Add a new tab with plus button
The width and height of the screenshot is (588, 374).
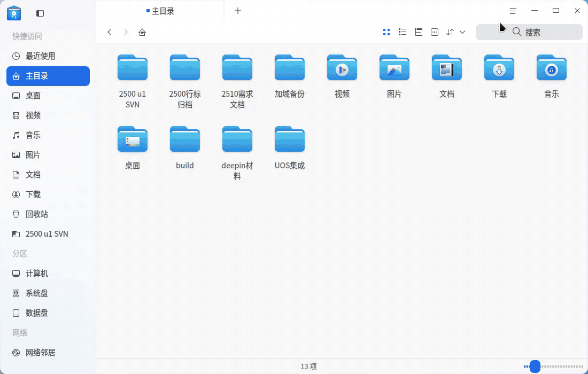point(238,11)
